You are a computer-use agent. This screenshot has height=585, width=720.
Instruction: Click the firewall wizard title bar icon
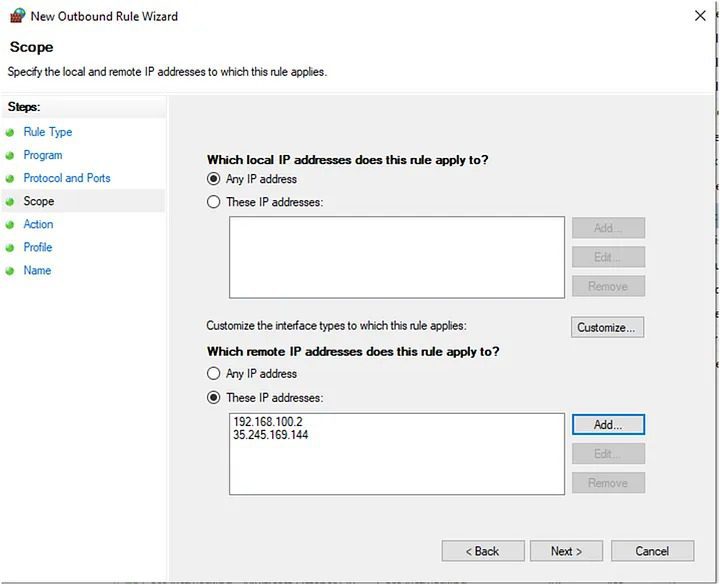point(17,16)
